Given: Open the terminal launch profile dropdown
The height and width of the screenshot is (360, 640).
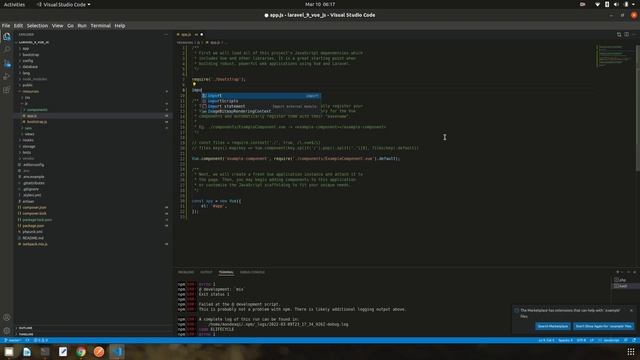Looking at the screenshot, I should [x=622, y=272].
